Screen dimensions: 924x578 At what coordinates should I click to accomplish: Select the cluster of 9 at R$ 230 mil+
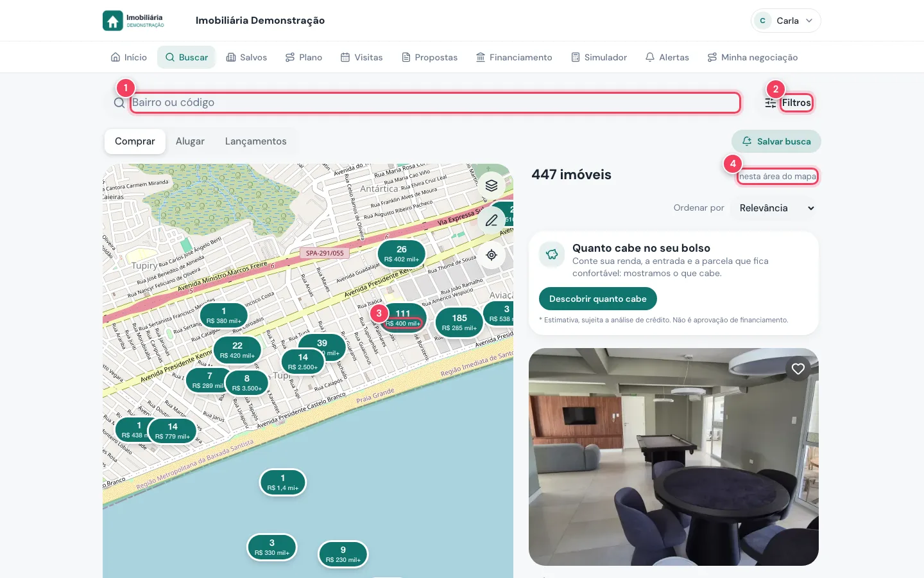pos(343,554)
